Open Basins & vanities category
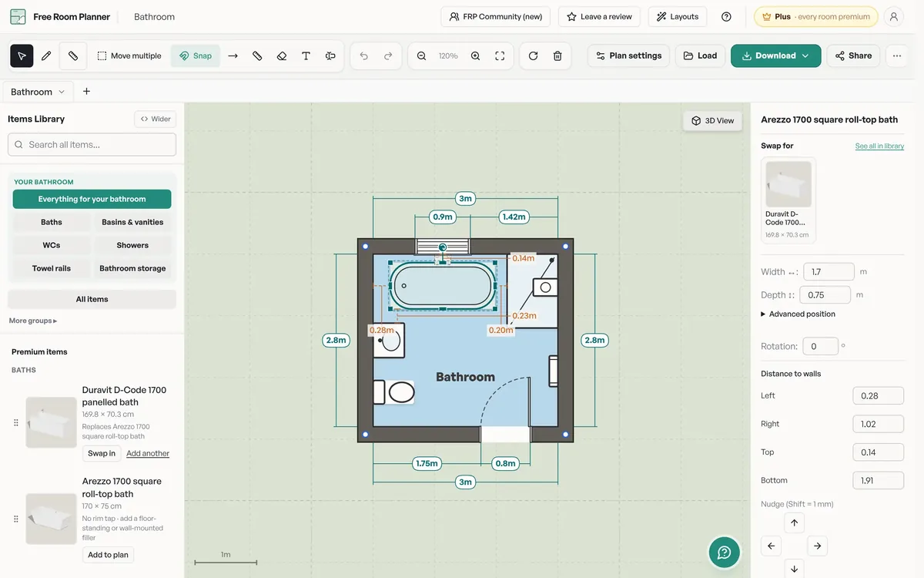The height and width of the screenshot is (578, 924). coord(132,222)
